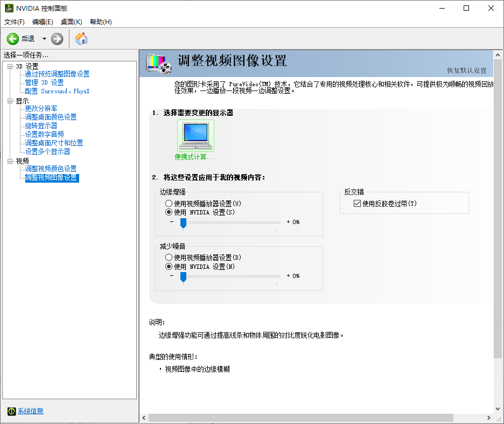Collapse the 显示 tree node
The image size is (504, 424).
click(x=10, y=101)
